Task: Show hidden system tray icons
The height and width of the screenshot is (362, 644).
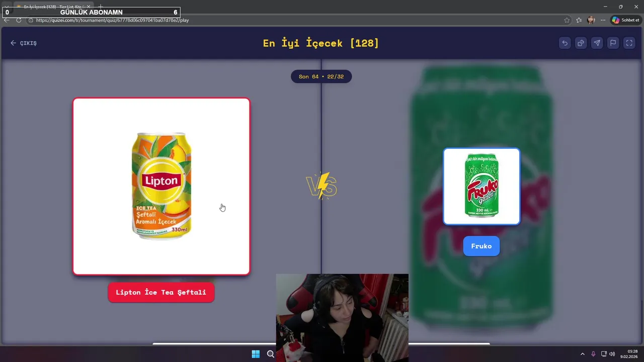Action: (583, 354)
